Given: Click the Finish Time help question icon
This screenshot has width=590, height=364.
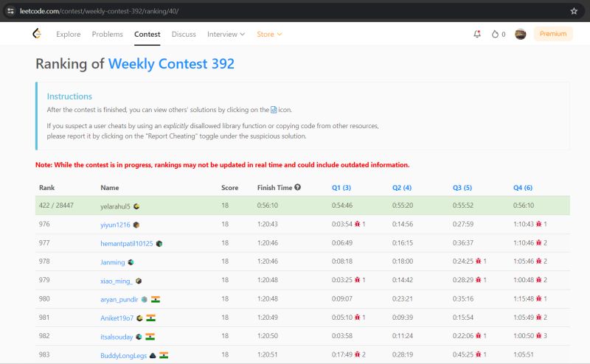Looking at the screenshot, I should pyautogui.click(x=298, y=187).
